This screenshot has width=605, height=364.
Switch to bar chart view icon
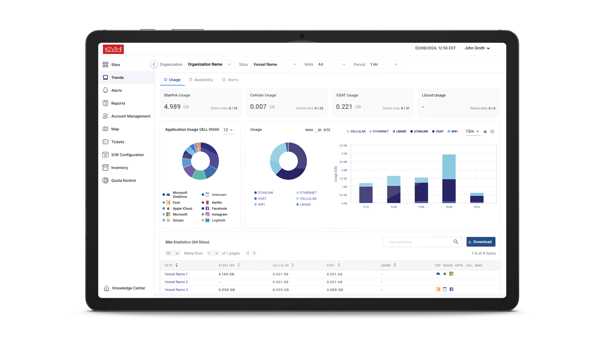(x=485, y=131)
